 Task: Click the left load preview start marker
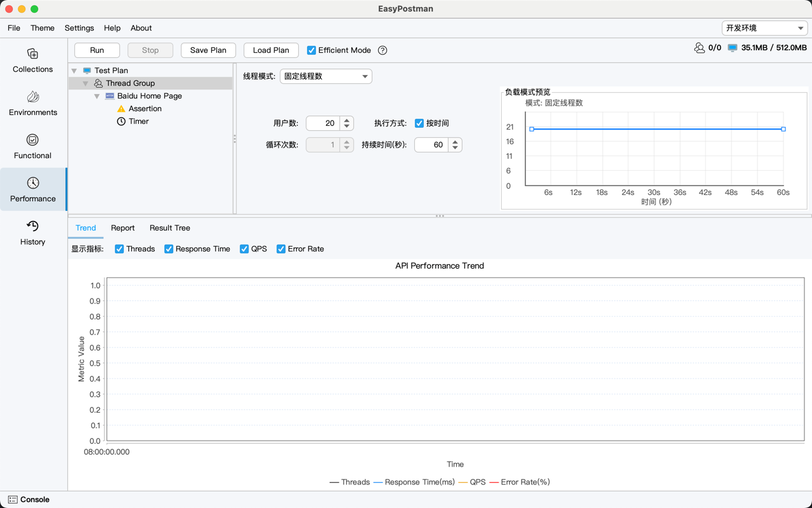coord(532,129)
